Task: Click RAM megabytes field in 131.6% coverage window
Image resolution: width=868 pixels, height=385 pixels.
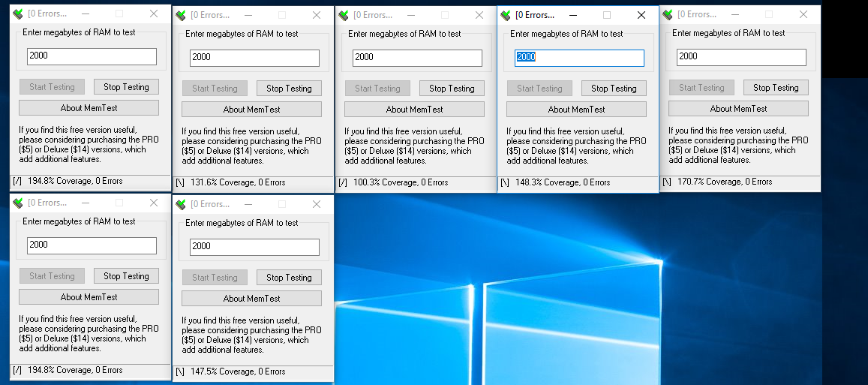Action: pyautogui.click(x=254, y=58)
